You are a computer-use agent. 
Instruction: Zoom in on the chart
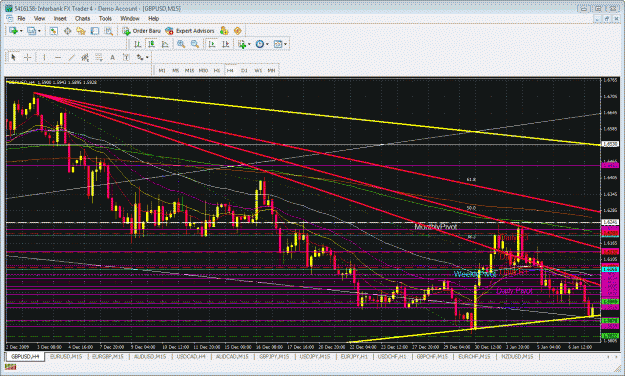click(181, 44)
